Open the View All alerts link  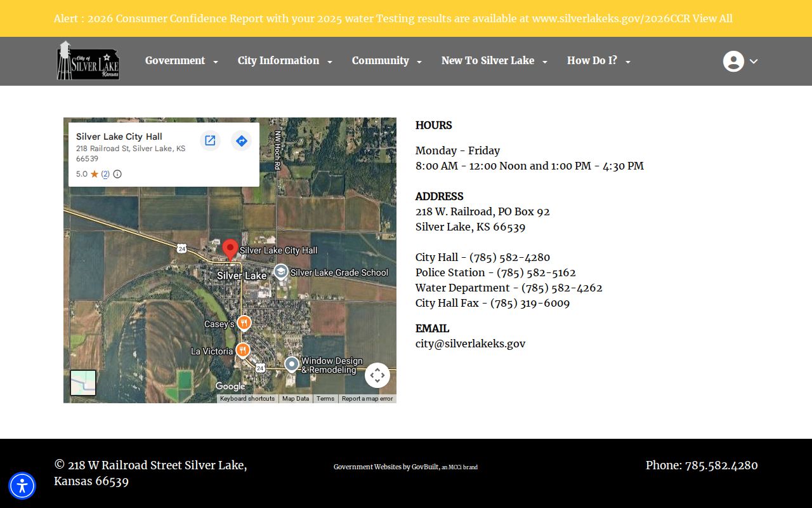pos(712,18)
